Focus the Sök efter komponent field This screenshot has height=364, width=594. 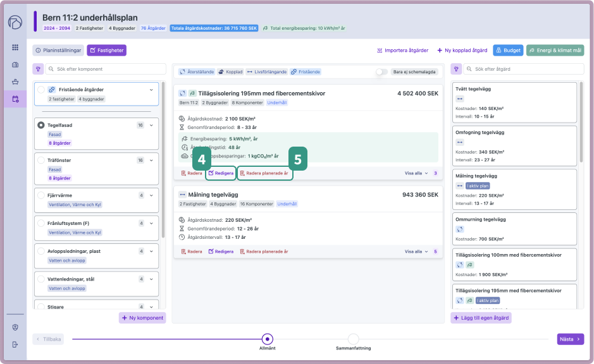coord(106,69)
